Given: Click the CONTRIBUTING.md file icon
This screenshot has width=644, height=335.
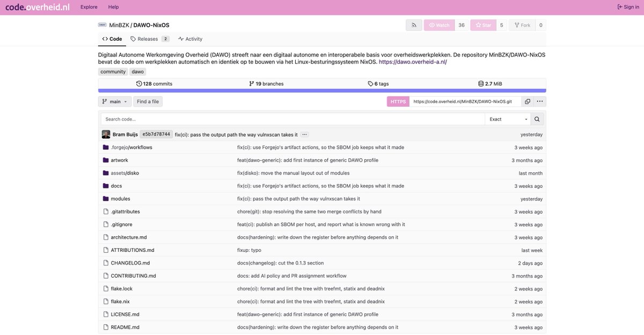Looking at the screenshot, I should click(106, 276).
